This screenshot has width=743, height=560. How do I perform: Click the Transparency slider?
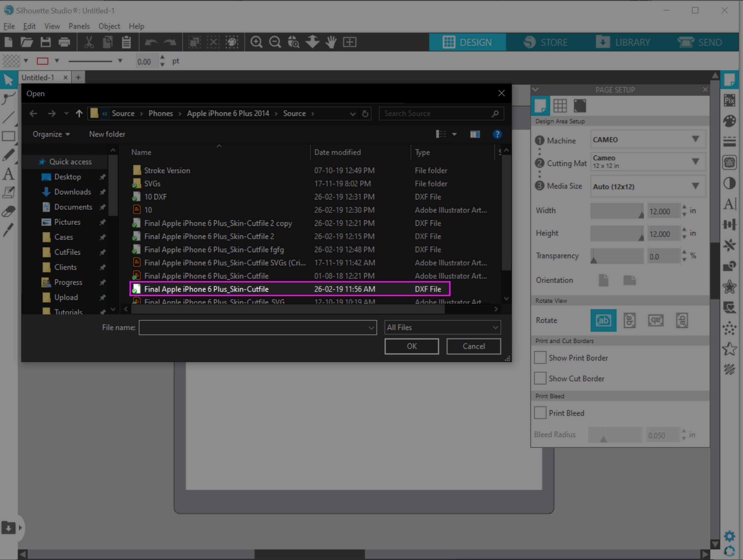point(617,256)
